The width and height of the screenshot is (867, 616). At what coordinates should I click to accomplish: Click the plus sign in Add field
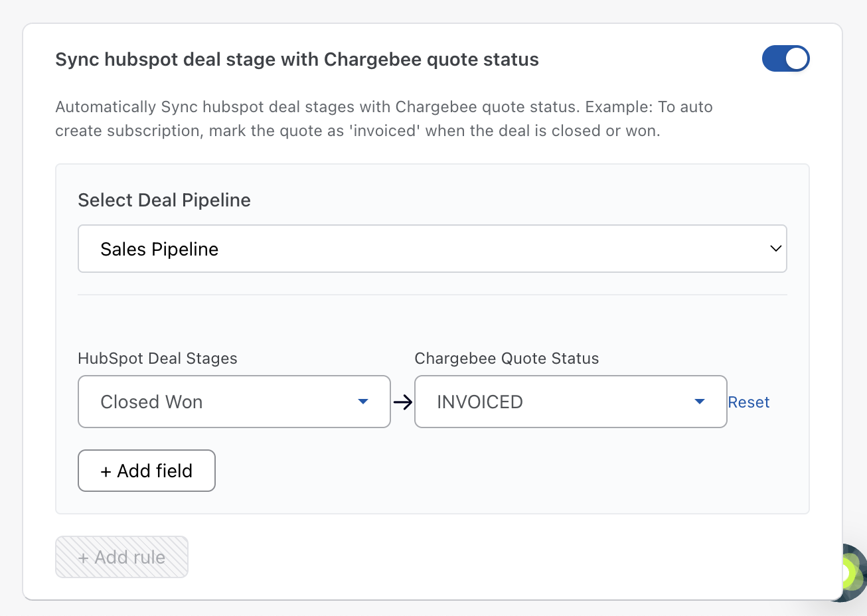click(106, 471)
